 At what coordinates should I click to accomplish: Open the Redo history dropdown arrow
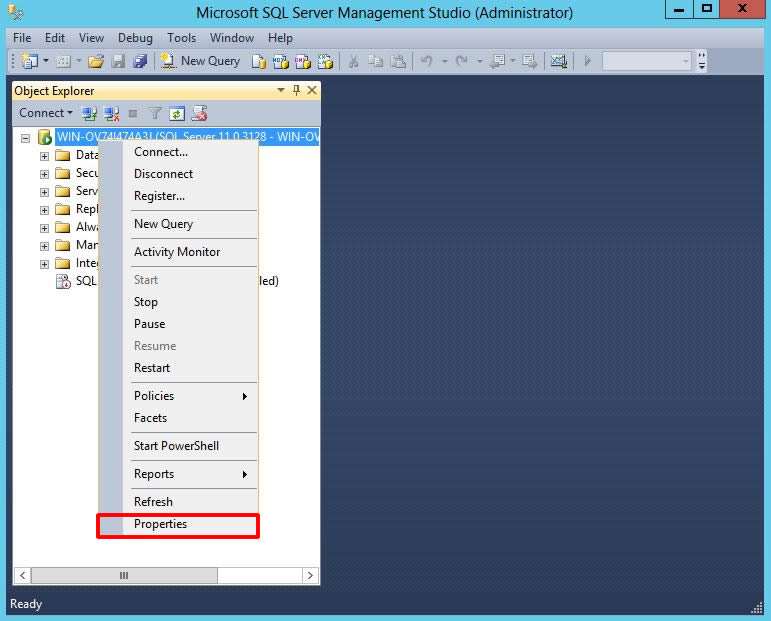point(480,61)
